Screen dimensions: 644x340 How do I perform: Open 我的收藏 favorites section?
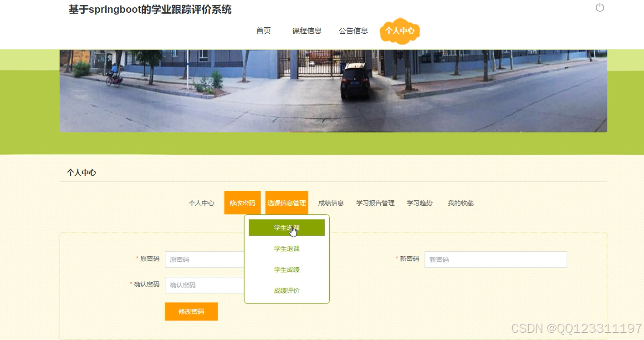[460, 203]
